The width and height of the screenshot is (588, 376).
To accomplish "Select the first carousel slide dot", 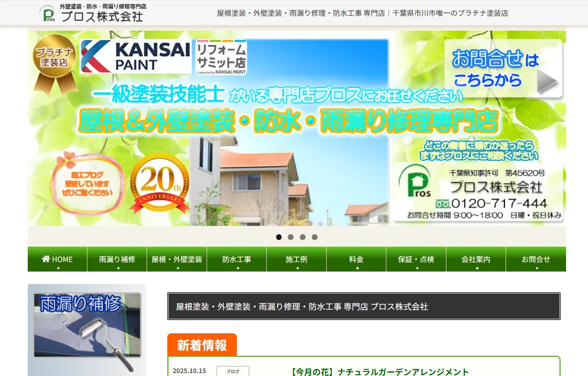I will point(279,237).
